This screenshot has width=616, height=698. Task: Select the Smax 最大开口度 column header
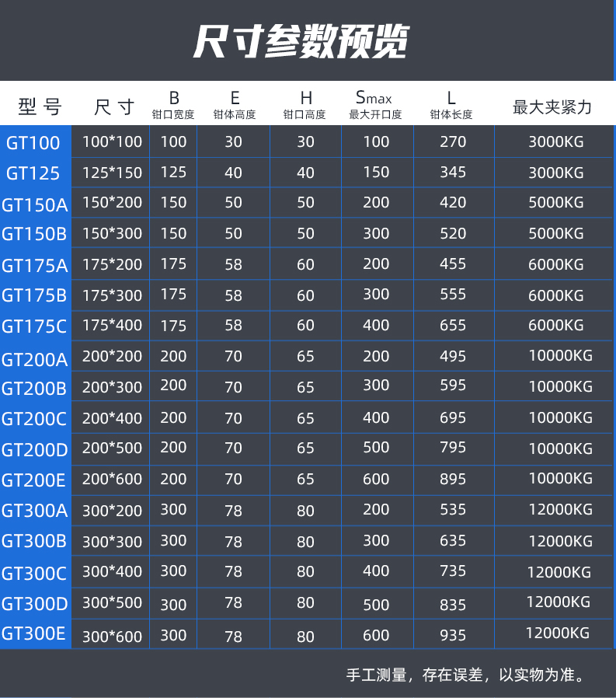375,106
